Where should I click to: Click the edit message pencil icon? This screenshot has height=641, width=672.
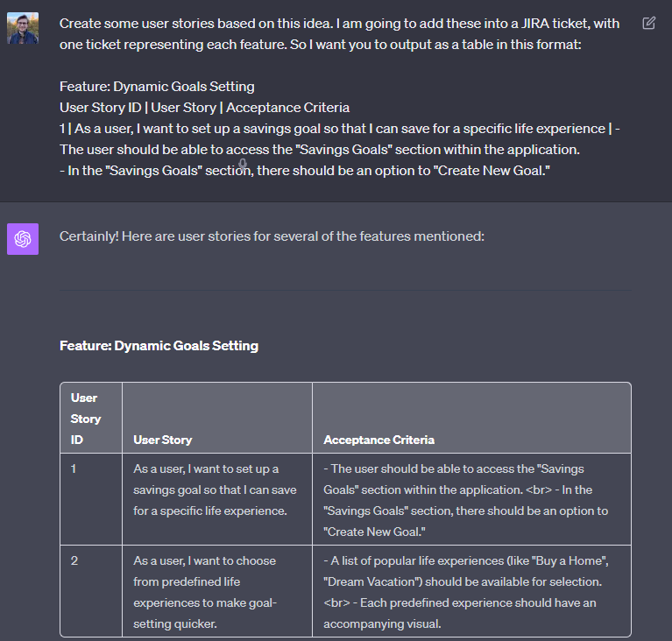(x=648, y=23)
